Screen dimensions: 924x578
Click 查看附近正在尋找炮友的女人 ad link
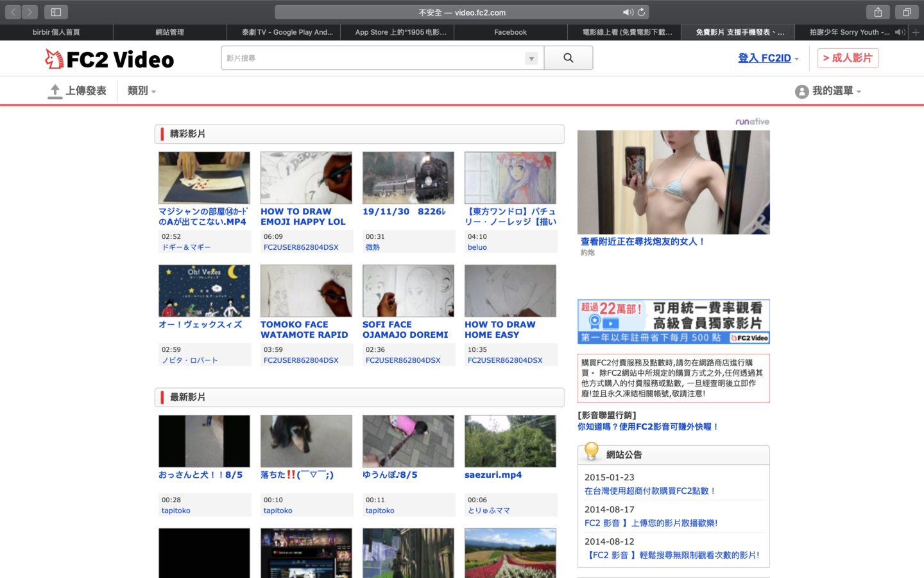coord(643,241)
